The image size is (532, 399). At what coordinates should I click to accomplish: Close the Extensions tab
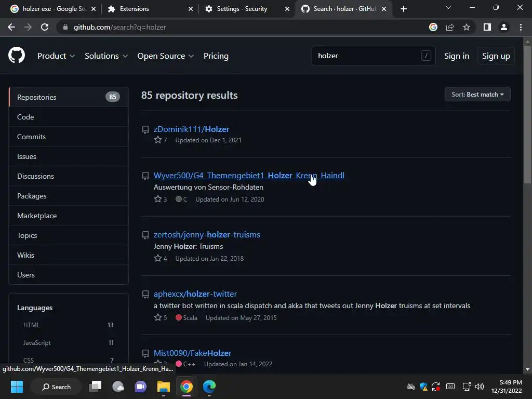(x=191, y=9)
